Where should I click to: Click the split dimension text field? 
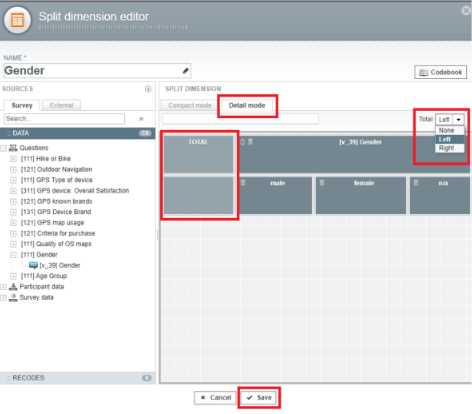240,119
